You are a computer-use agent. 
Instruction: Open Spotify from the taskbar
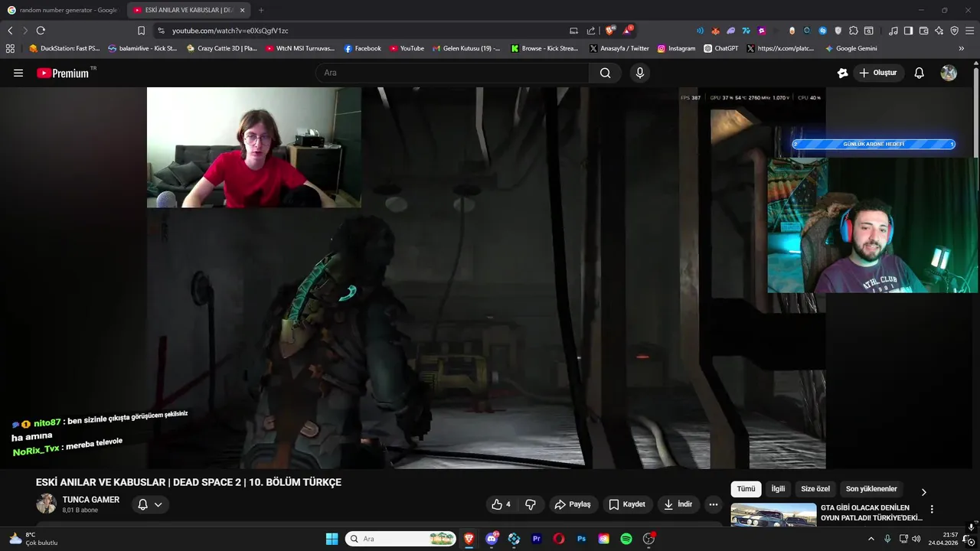pos(626,539)
